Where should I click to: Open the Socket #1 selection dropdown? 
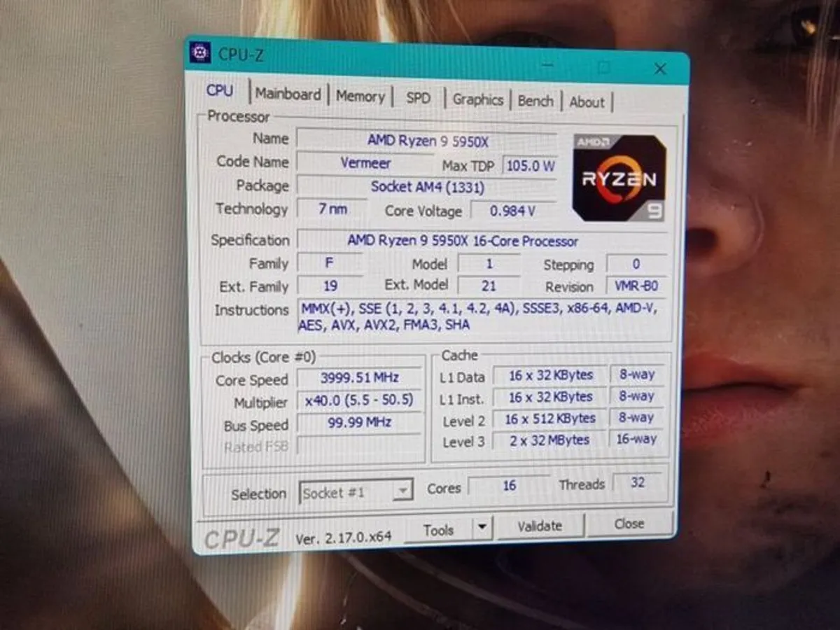coord(402,492)
